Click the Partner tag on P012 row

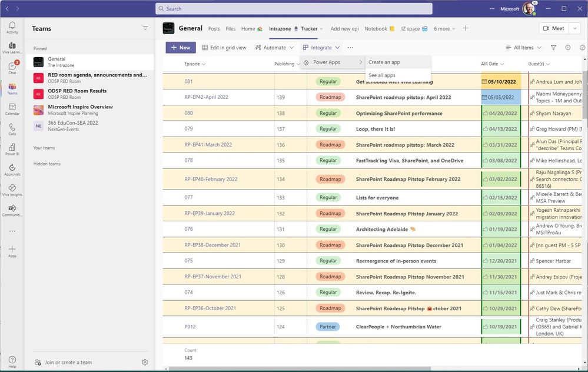327,327
